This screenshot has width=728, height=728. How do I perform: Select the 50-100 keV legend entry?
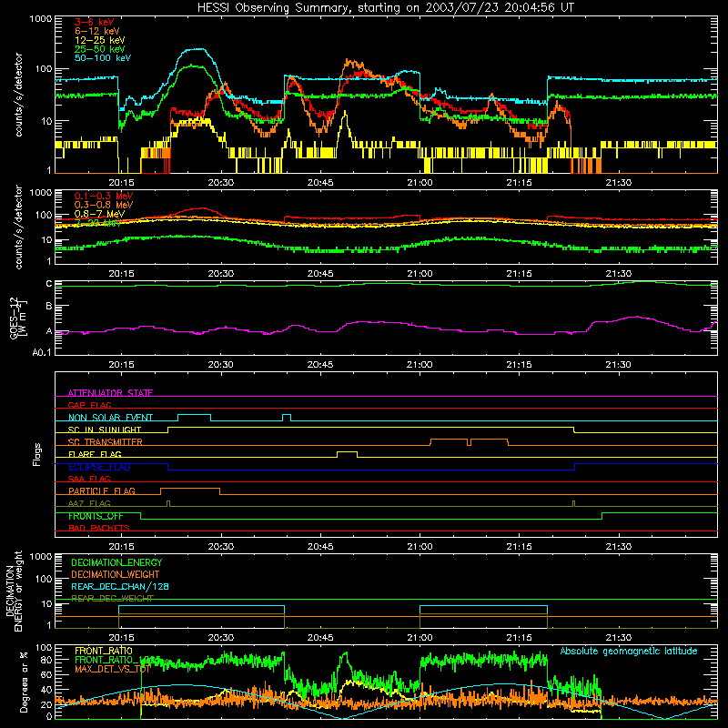click(103, 58)
